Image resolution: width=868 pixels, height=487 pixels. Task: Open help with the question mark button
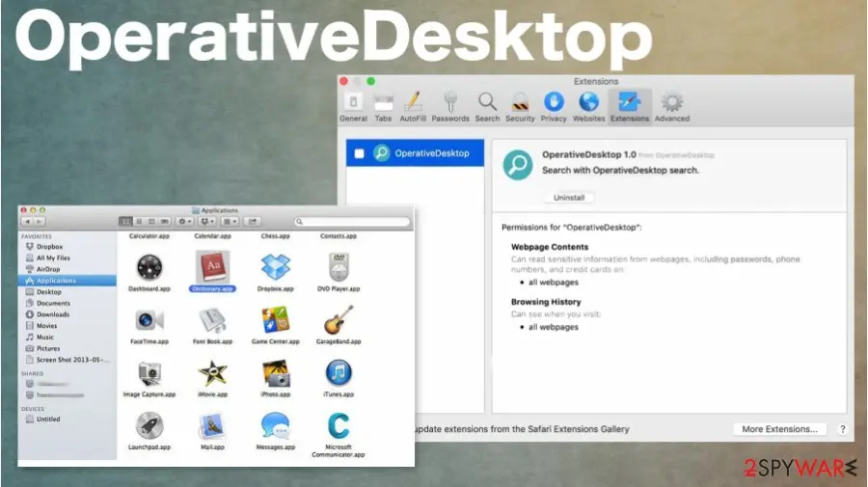[x=843, y=429]
